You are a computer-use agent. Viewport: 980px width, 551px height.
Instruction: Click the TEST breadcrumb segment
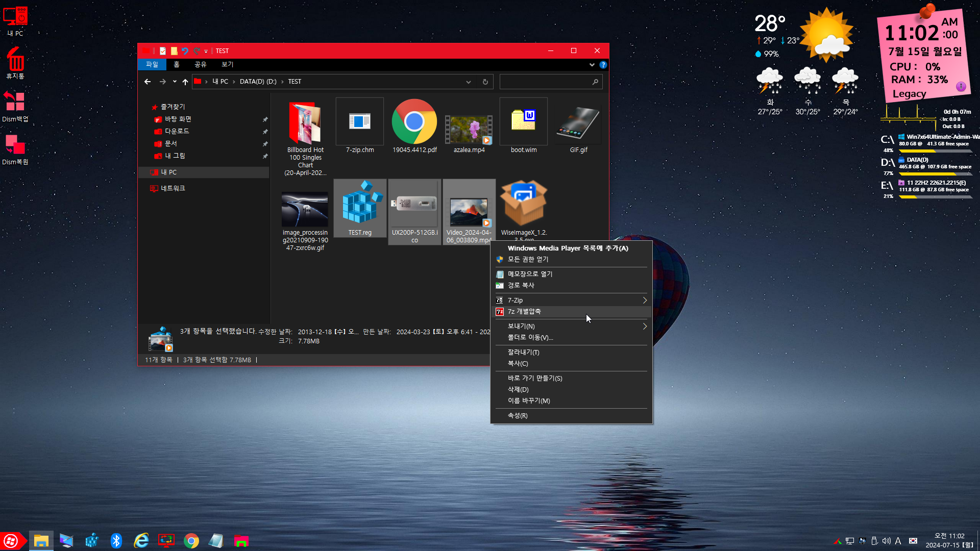295,82
